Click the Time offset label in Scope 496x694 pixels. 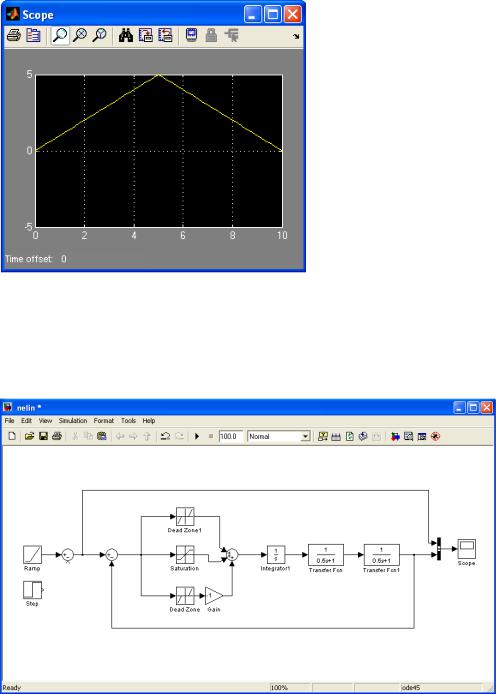coord(28,259)
